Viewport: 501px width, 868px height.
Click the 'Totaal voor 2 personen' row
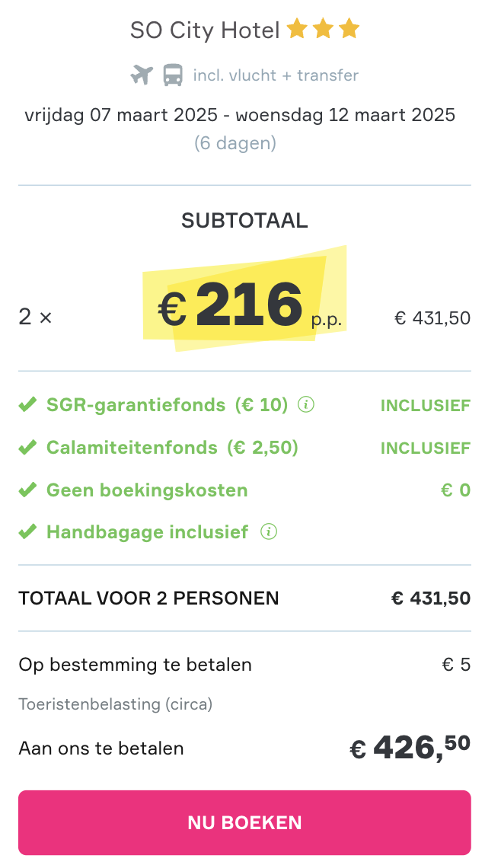[244, 598]
